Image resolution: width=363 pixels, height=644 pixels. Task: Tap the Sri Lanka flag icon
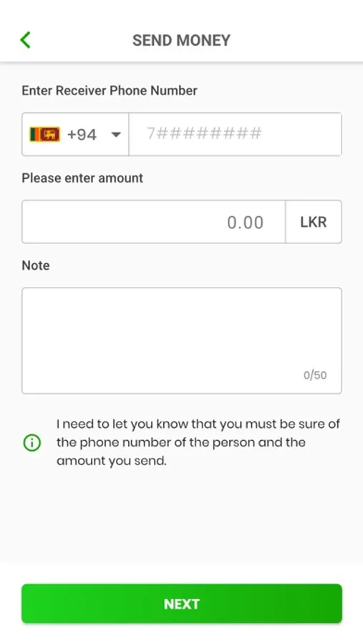click(45, 135)
